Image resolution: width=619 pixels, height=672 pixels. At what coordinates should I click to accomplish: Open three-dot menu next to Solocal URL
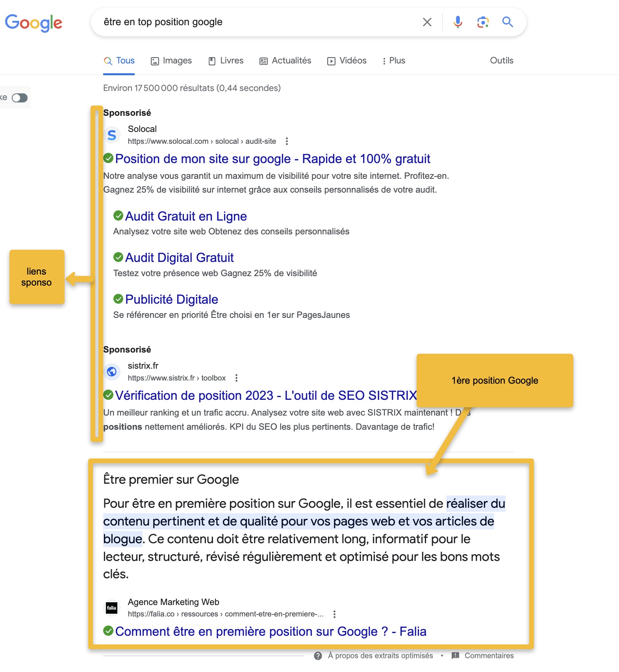(287, 141)
